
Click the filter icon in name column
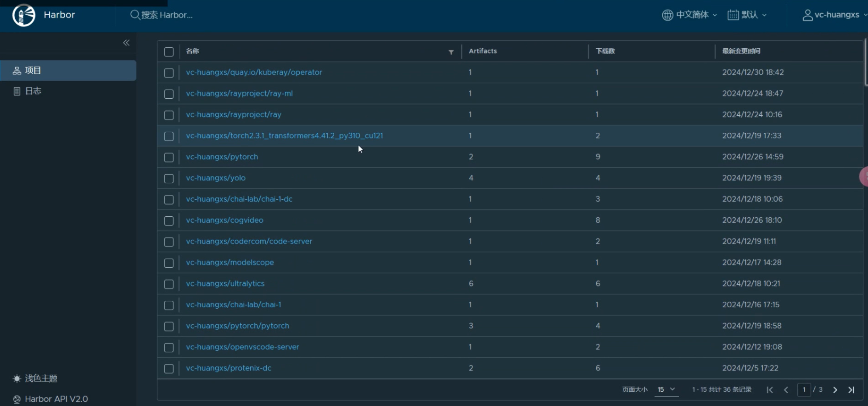click(451, 52)
